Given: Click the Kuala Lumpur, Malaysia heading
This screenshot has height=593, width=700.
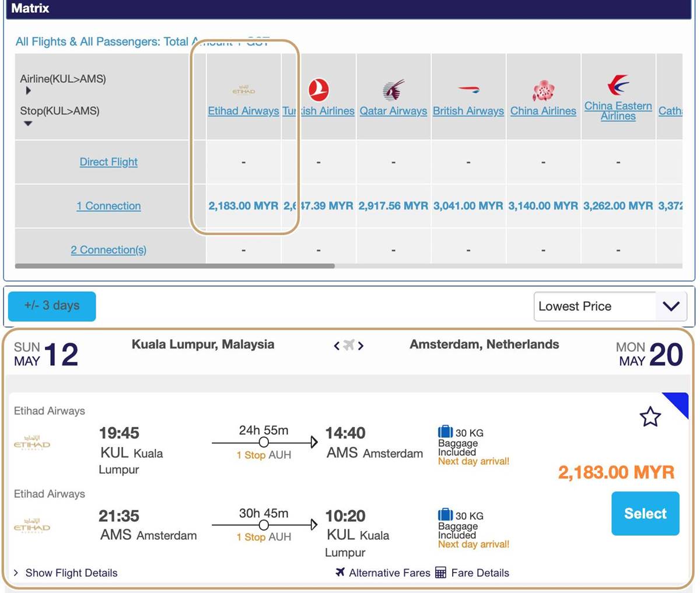Looking at the screenshot, I should coord(203,344).
